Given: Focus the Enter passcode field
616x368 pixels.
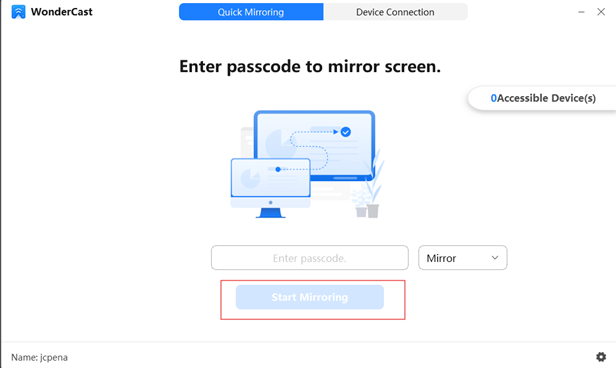Looking at the screenshot, I should point(310,258).
